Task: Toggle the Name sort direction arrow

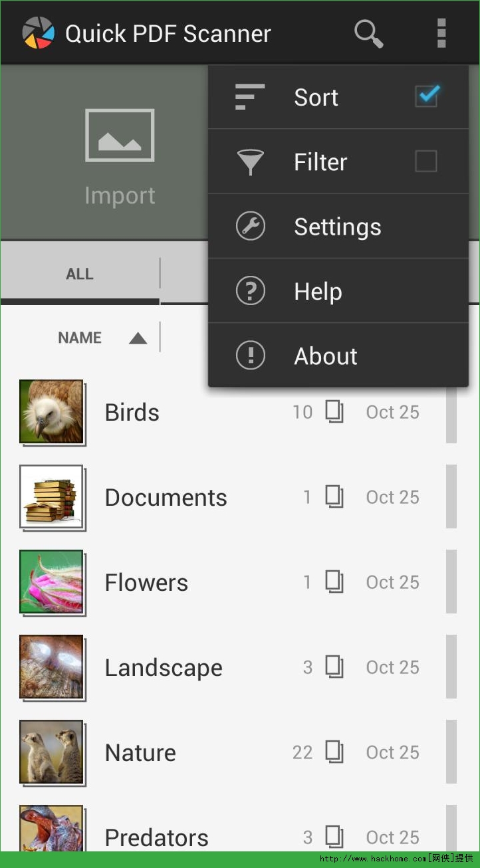Action: [138, 338]
